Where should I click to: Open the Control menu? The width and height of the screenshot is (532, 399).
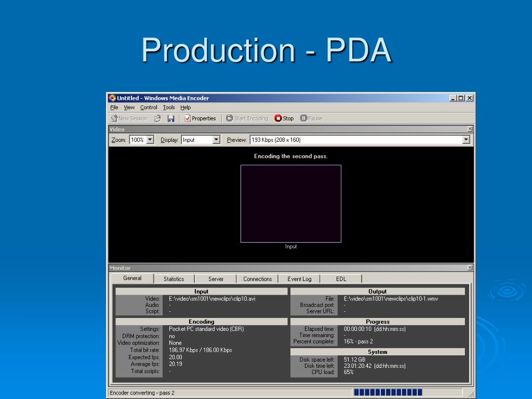pyautogui.click(x=149, y=108)
